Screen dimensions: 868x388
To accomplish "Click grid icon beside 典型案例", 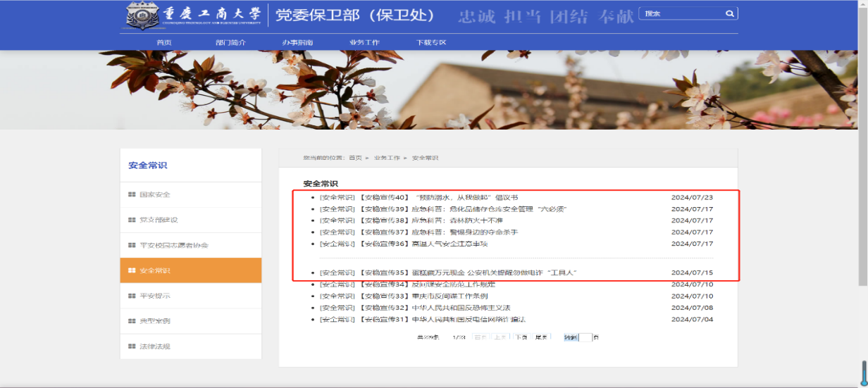I will [x=132, y=321].
